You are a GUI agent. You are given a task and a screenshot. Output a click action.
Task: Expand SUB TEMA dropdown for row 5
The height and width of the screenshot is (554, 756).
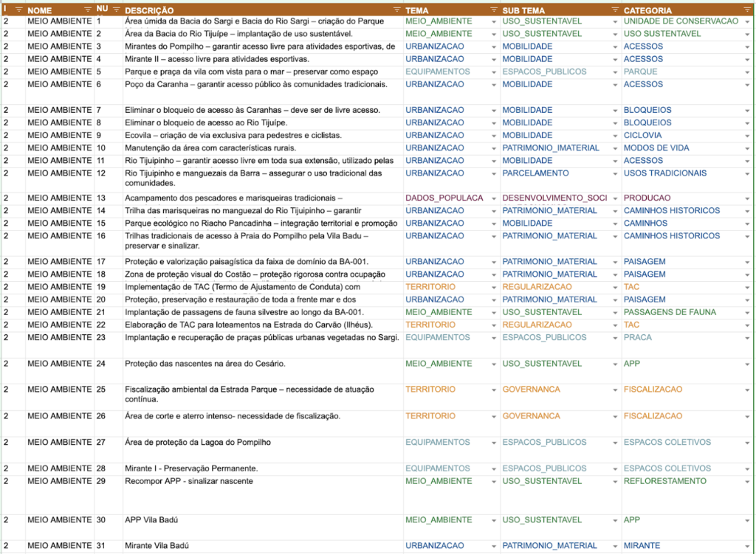[615, 72]
